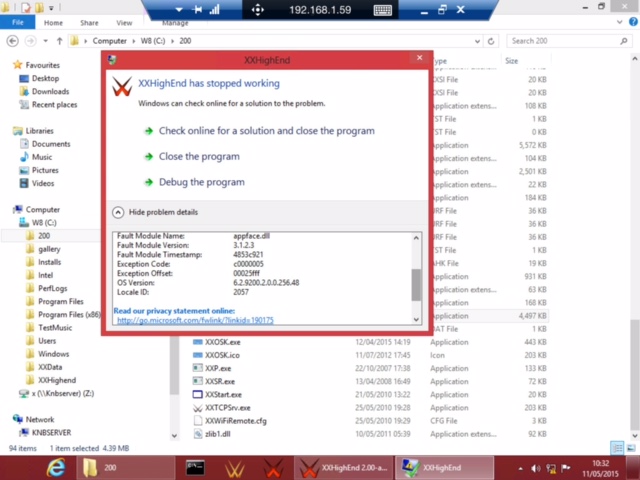Select gallery folder in tree

point(49,249)
